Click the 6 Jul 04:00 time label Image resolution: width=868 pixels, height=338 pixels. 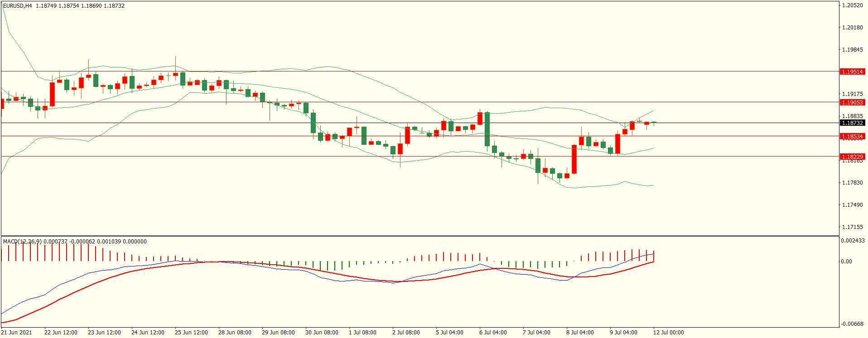point(493,333)
